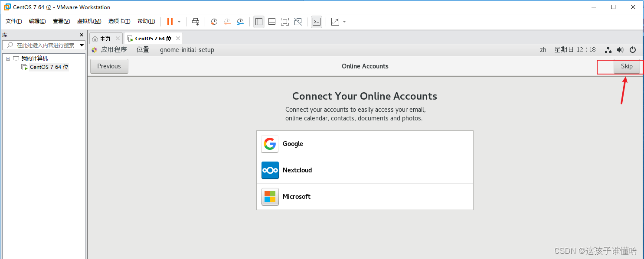
Task: Take a snapshot of the VM
Action: point(214,22)
